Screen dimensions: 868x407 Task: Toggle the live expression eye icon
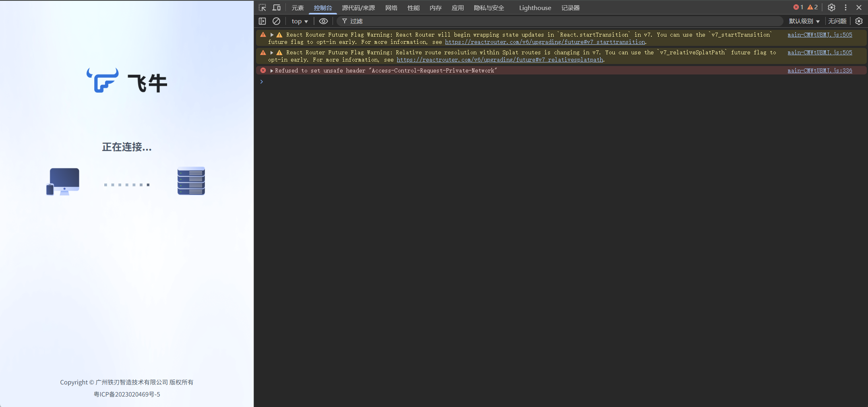point(323,21)
